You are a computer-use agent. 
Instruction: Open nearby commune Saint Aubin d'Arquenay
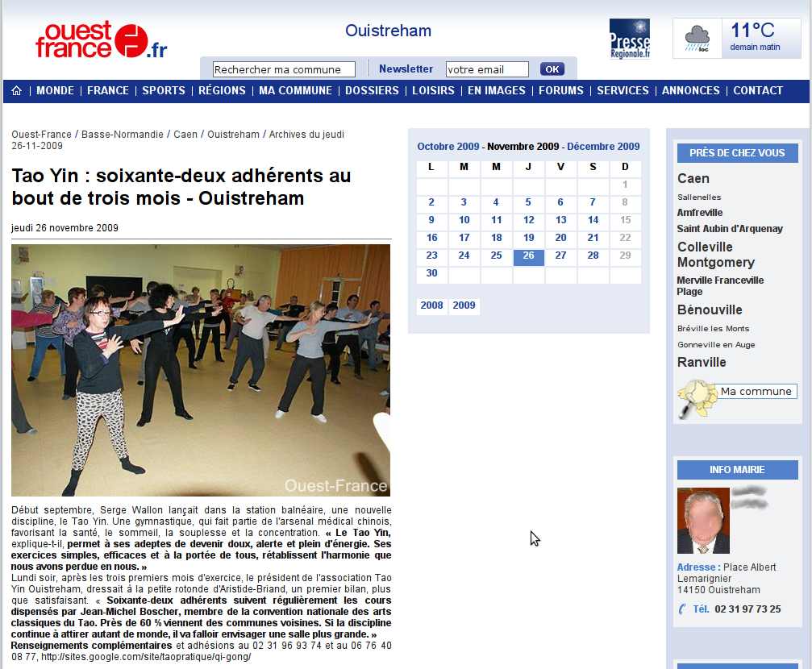click(x=730, y=229)
